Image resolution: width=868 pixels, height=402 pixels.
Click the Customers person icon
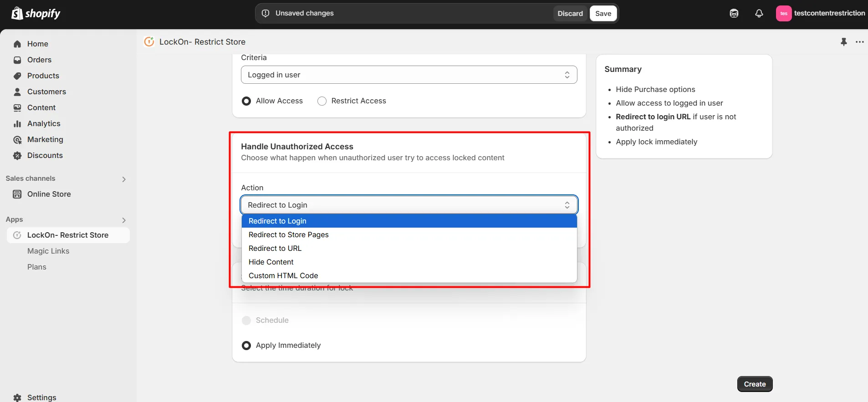coord(17,92)
